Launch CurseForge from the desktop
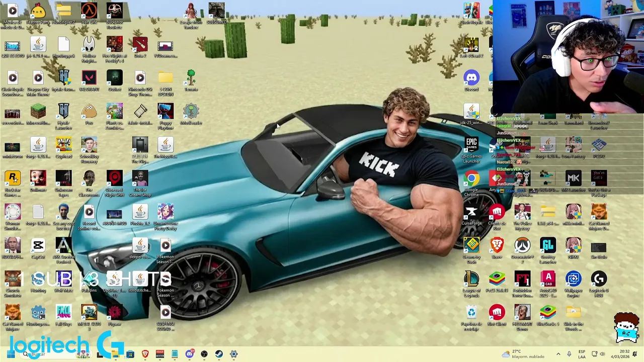 point(471,215)
